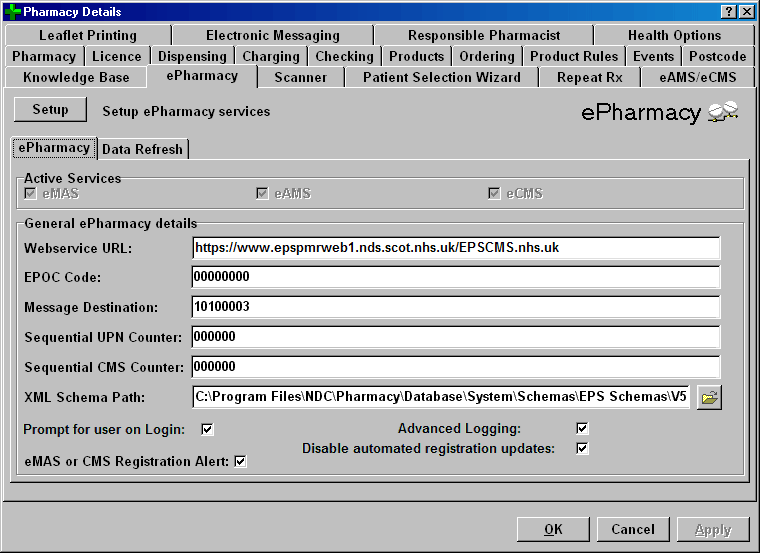
Task: Uncheck Disable automated registration updates
Action: (x=582, y=449)
